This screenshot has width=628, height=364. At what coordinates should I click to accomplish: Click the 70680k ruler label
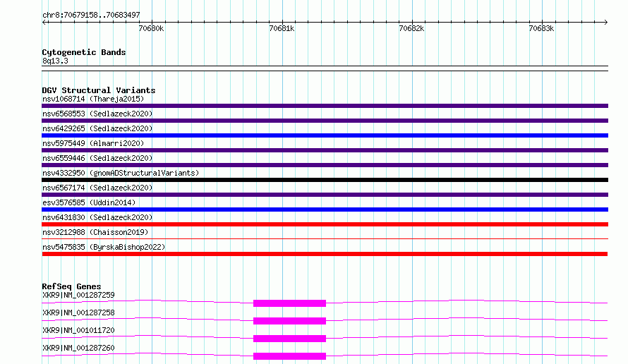click(151, 28)
